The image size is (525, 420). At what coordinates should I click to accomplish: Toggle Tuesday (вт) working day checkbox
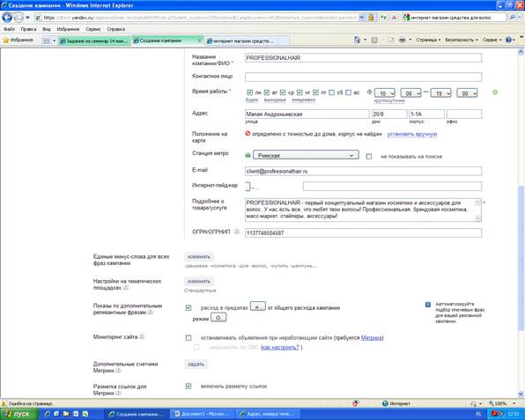pos(267,92)
